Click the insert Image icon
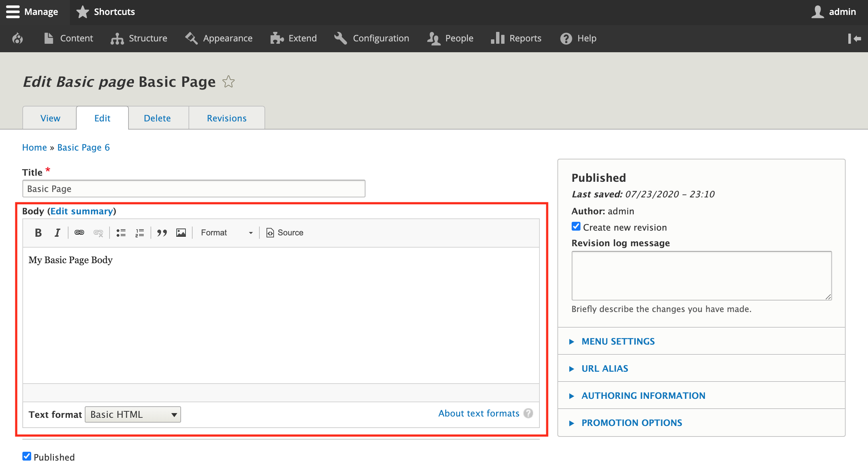Image resolution: width=868 pixels, height=466 pixels. [x=181, y=233]
